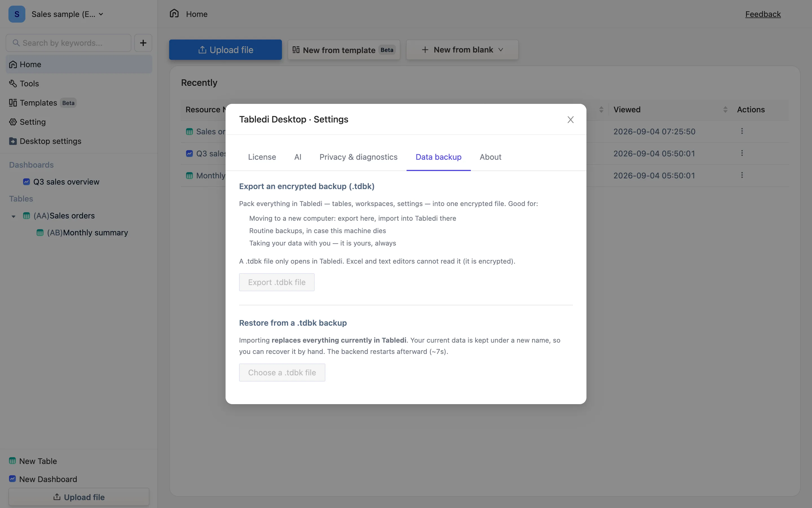Click the Templates layout icon
Screen dimensions: 812x508
tap(13, 102)
